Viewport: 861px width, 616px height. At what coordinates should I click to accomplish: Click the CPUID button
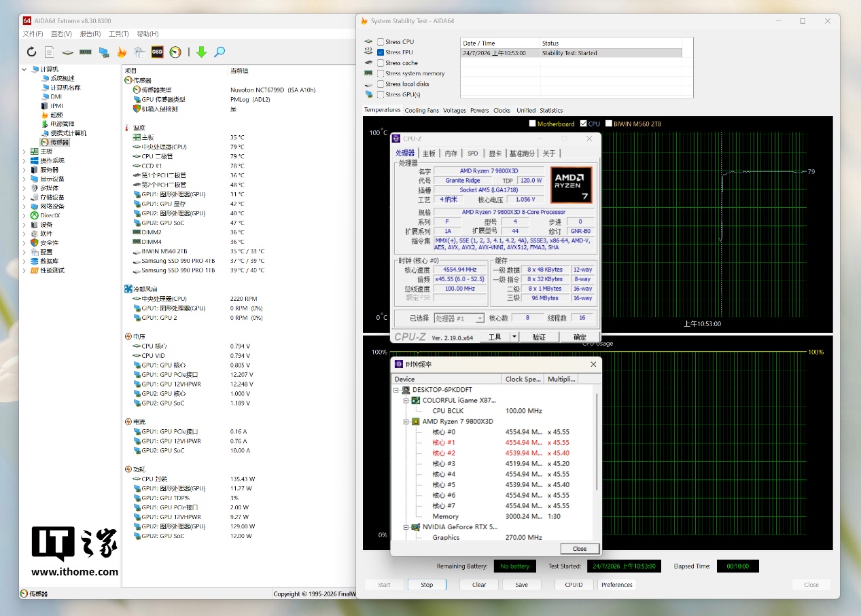click(574, 585)
